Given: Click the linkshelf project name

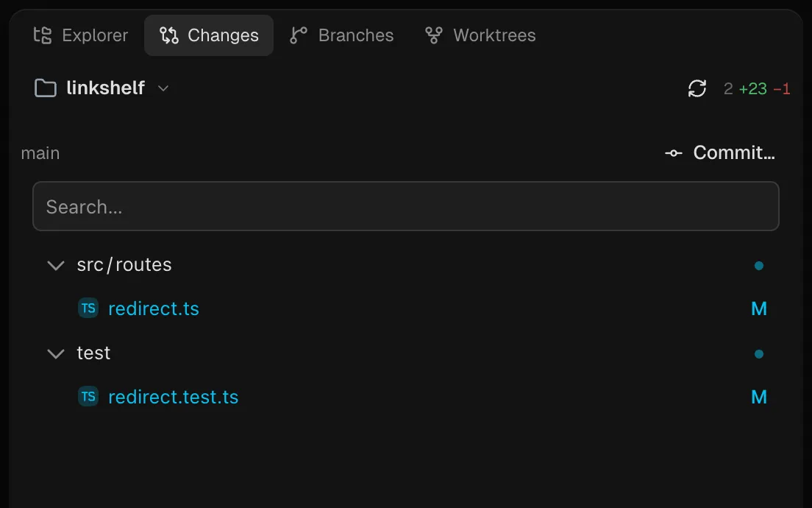Looking at the screenshot, I should 106,88.
